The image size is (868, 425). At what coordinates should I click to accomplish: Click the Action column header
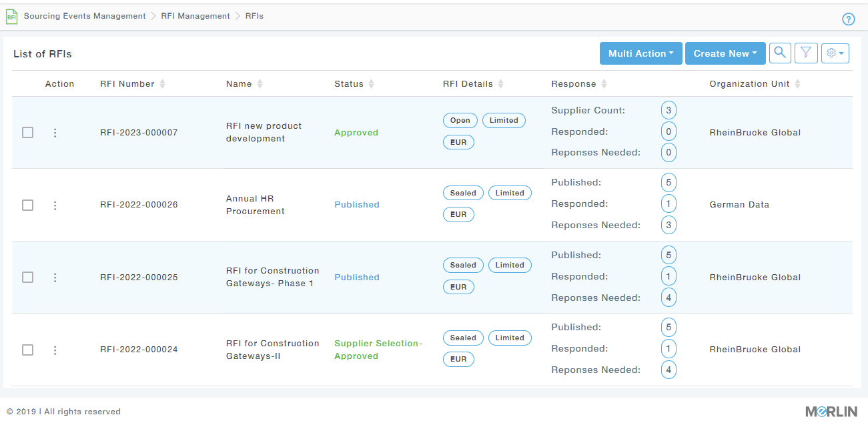point(60,84)
